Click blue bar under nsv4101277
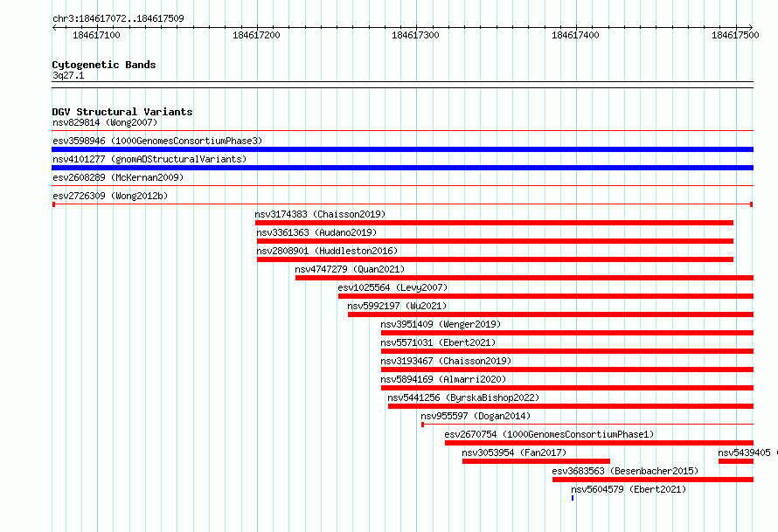 [402, 168]
